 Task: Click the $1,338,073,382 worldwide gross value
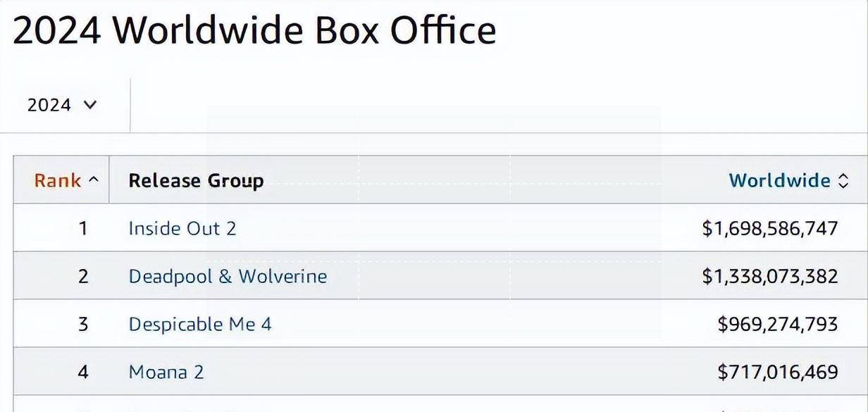(x=770, y=276)
